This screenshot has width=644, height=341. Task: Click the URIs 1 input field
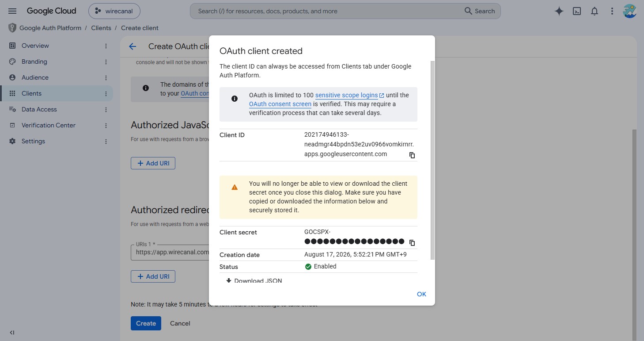pos(170,252)
